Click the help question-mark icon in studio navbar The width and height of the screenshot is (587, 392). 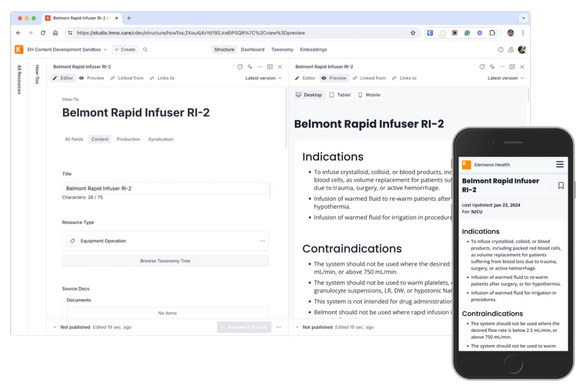click(500, 49)
